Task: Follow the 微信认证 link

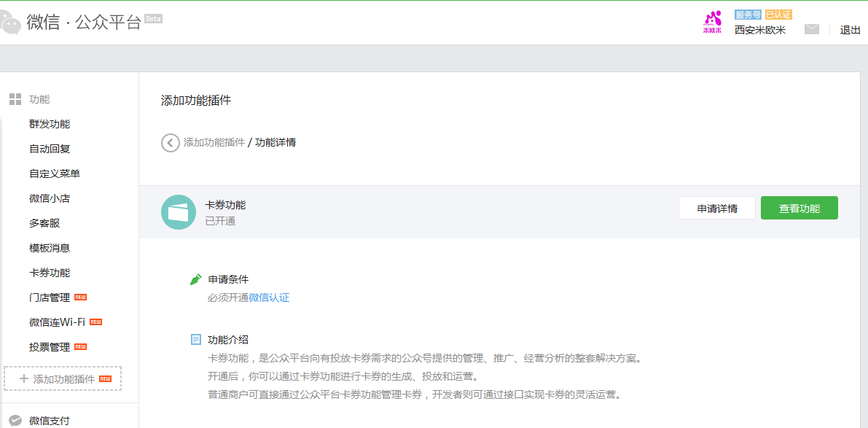Action: pyautogui.click(x=269, y=297)
